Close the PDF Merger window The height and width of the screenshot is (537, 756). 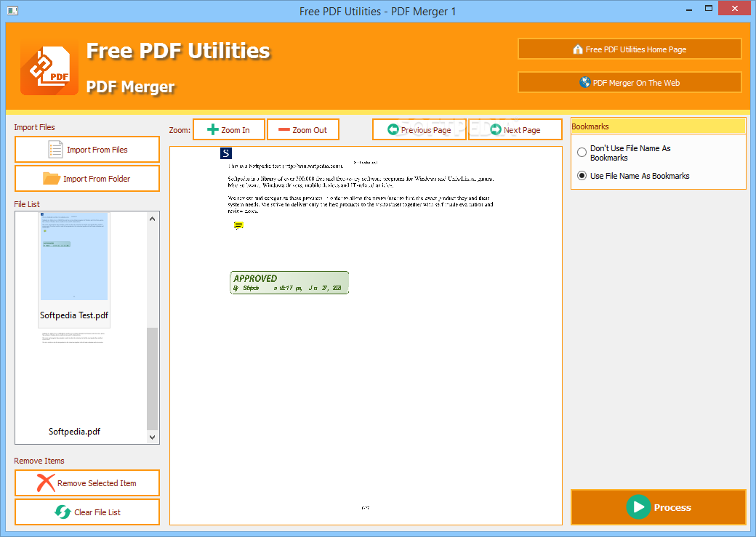click(x=735, y=9)
